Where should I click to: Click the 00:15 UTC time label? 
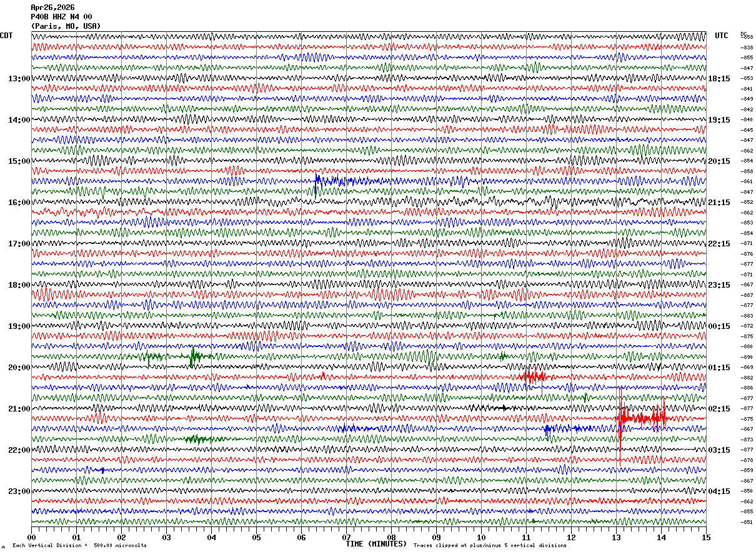[719, 326]
